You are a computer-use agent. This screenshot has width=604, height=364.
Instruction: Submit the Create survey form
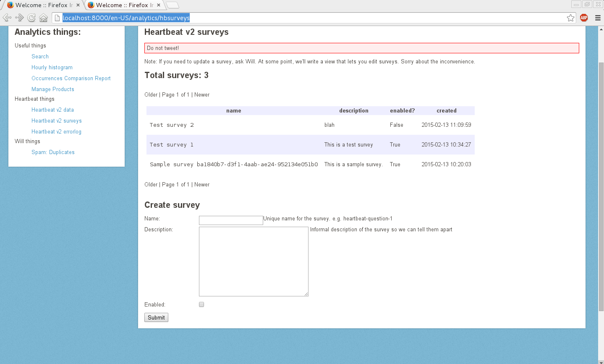[x=156, y=317]
